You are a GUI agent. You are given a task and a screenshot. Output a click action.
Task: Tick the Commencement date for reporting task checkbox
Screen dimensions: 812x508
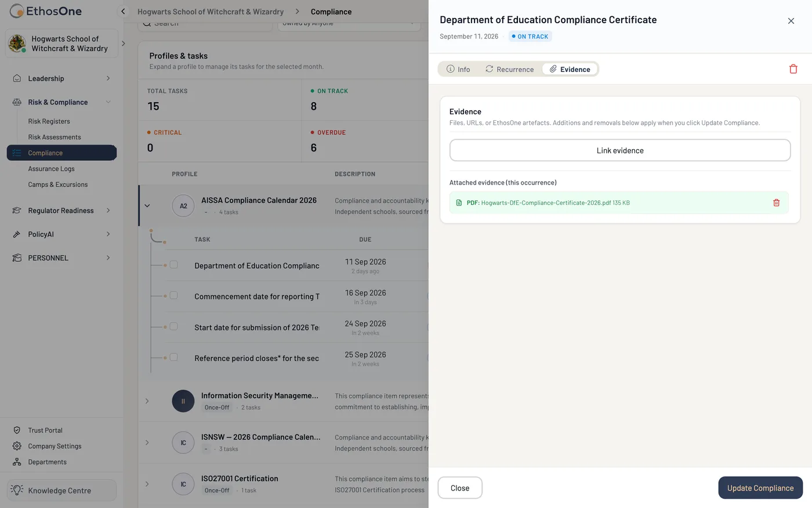pyautogui.click(x=173, y=296)
